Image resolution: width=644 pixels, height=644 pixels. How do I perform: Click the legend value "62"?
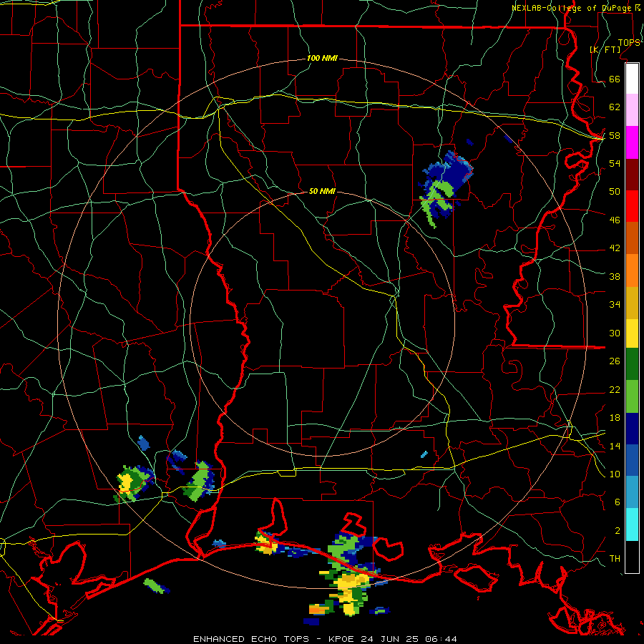pos(615,107)
